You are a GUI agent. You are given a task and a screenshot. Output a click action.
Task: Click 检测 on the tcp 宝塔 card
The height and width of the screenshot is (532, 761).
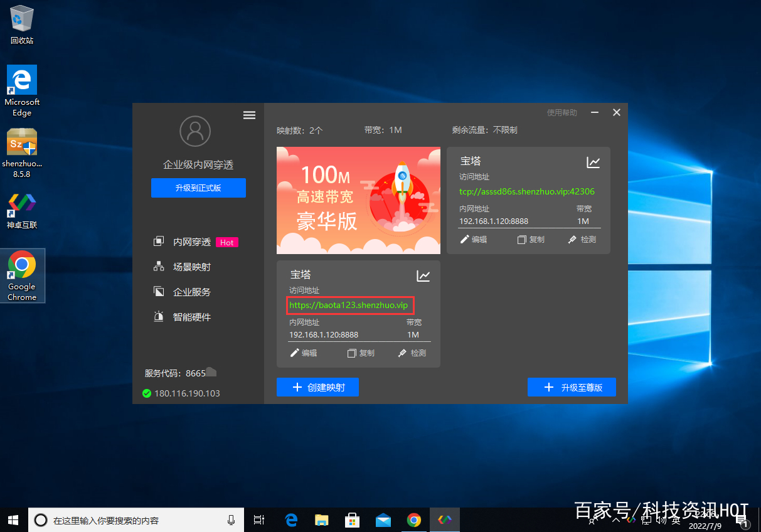pyautogui.click(x=582, y=240)
